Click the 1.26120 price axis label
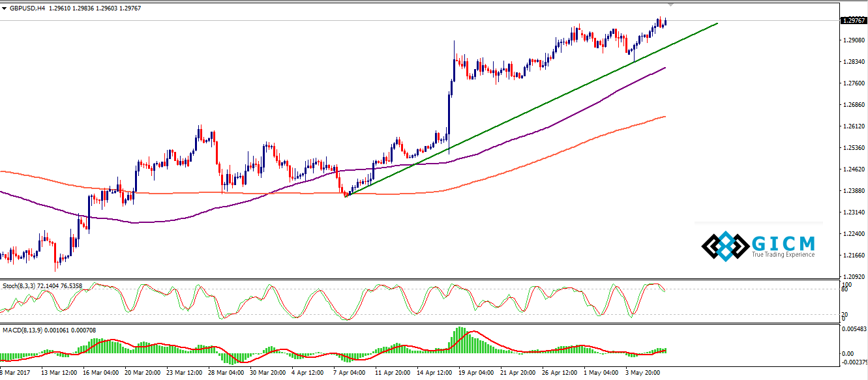868x380 pixels. (854, 126)
